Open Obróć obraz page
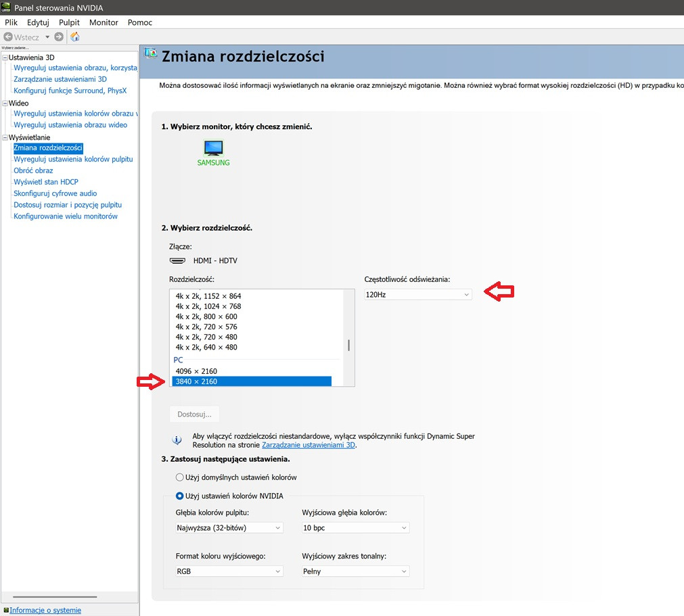 pos(33,170)
